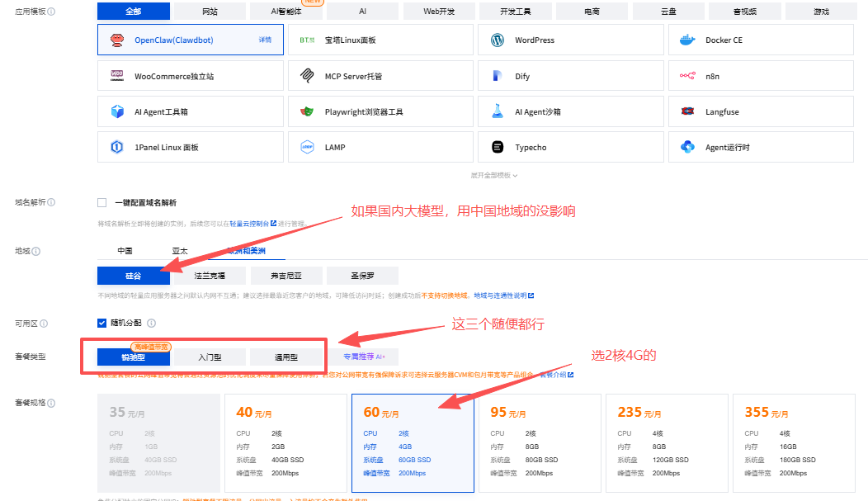Click the OpenClaw(Clawdbot) red crab icon
The height and width of the screenshot is (501, 868).
point(117,40)
